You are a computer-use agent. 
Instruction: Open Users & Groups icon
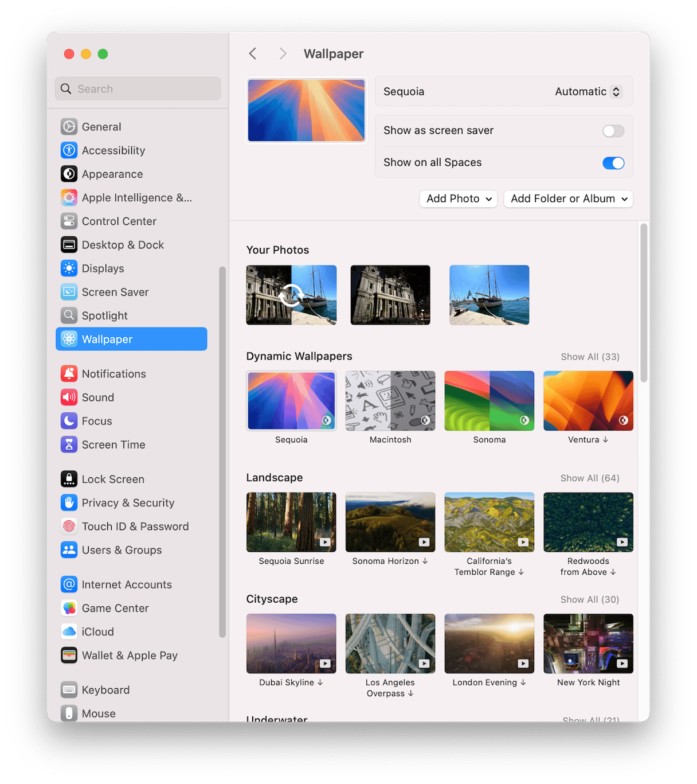(x=69, y=550)
